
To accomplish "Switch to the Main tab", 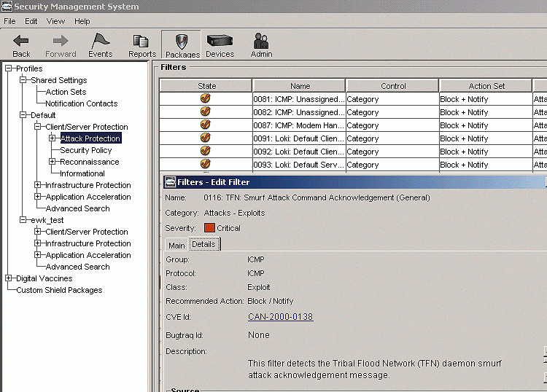I will [176, 246].
